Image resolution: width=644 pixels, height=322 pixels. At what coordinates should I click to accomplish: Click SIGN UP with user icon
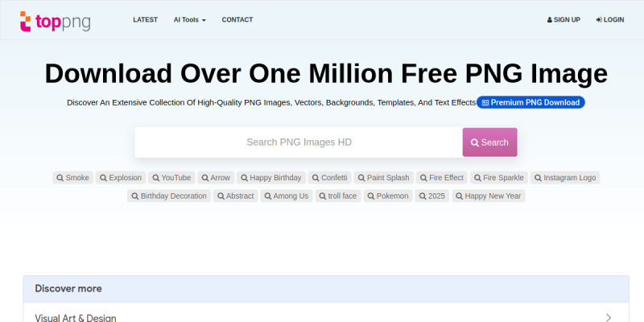[x=563, y=19]
